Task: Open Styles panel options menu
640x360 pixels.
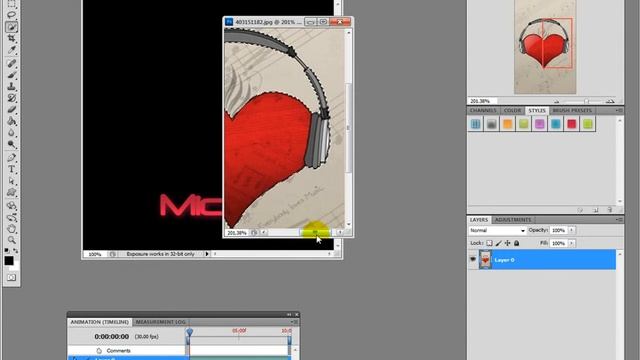Action: pos(619,111)
